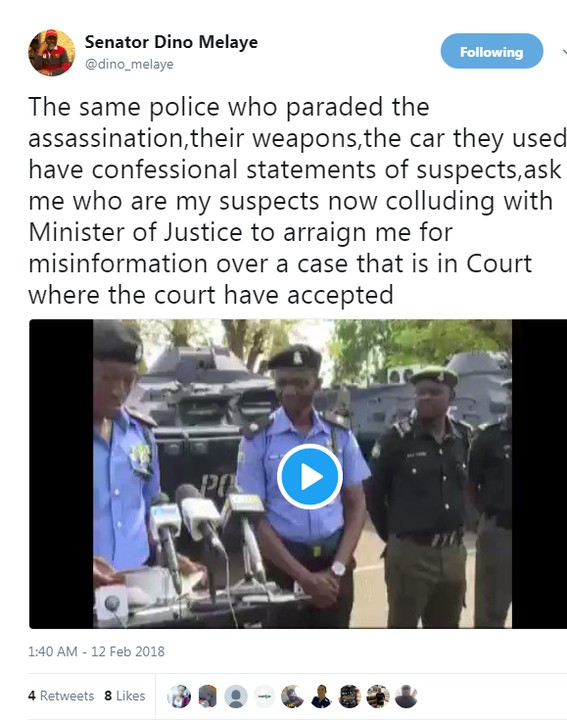Open the liker avatar of man in navy shirt
567x720 pixels.
(321, 696)
